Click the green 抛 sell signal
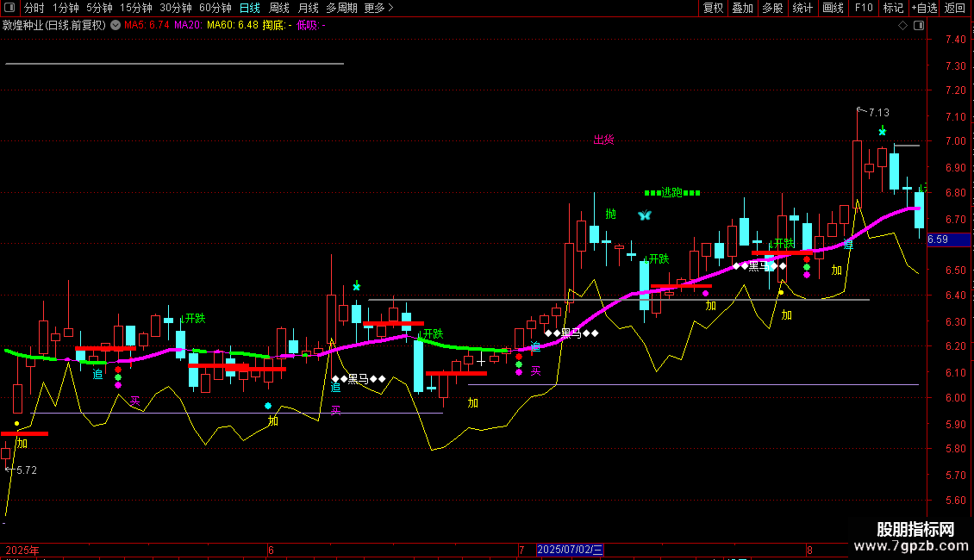974x560 pixels. [610, 215]
